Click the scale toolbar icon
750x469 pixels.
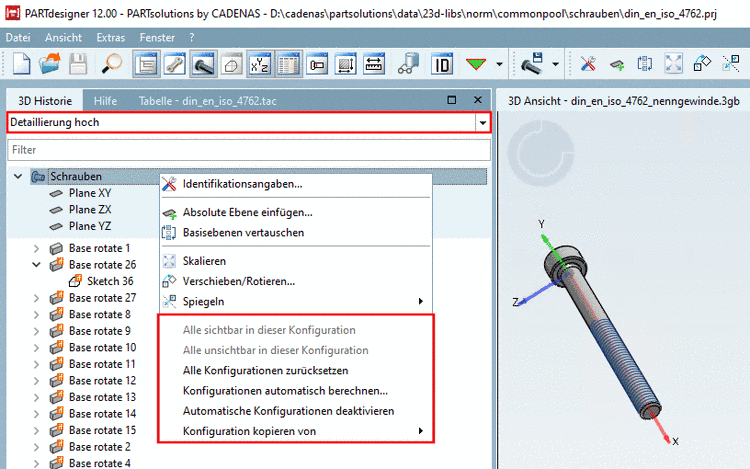pos(673,64)
